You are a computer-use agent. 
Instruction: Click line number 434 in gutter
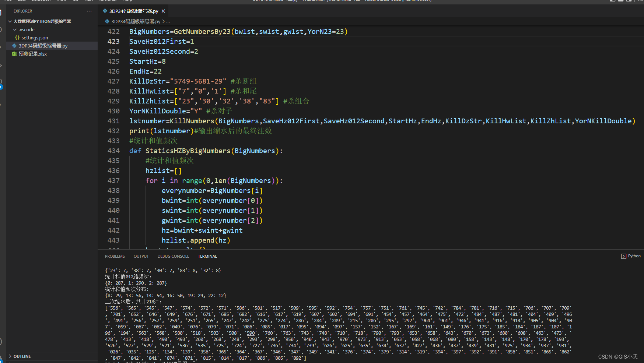[x=113, y=151]
